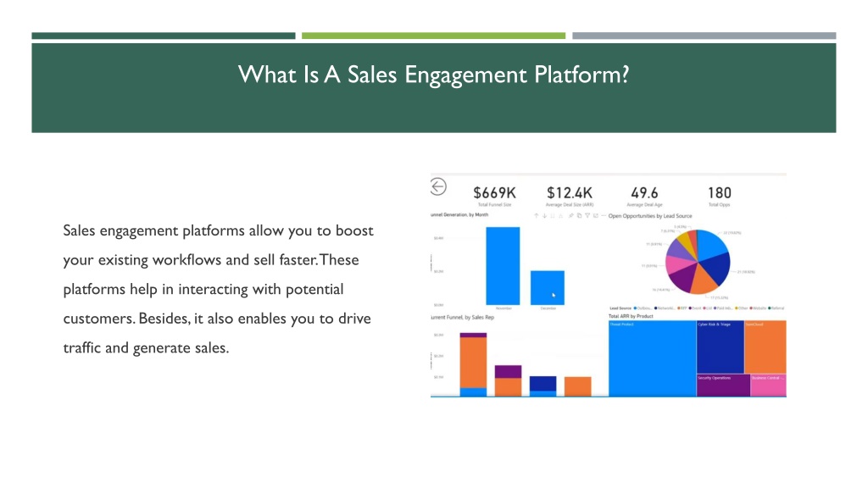Select the $12.4K Average Deal Size value
Image resolution: width=868 pixels, height=488 pixels.
coord(569,192)
